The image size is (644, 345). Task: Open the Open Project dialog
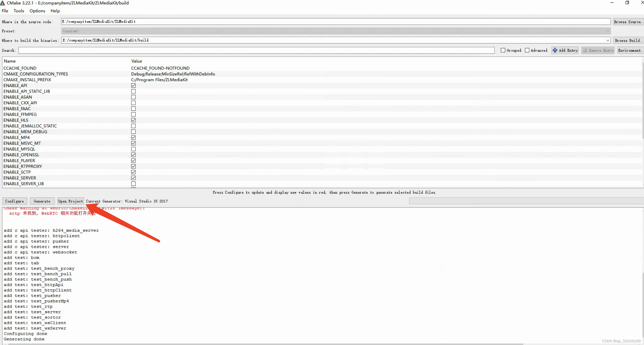(70, 201)
